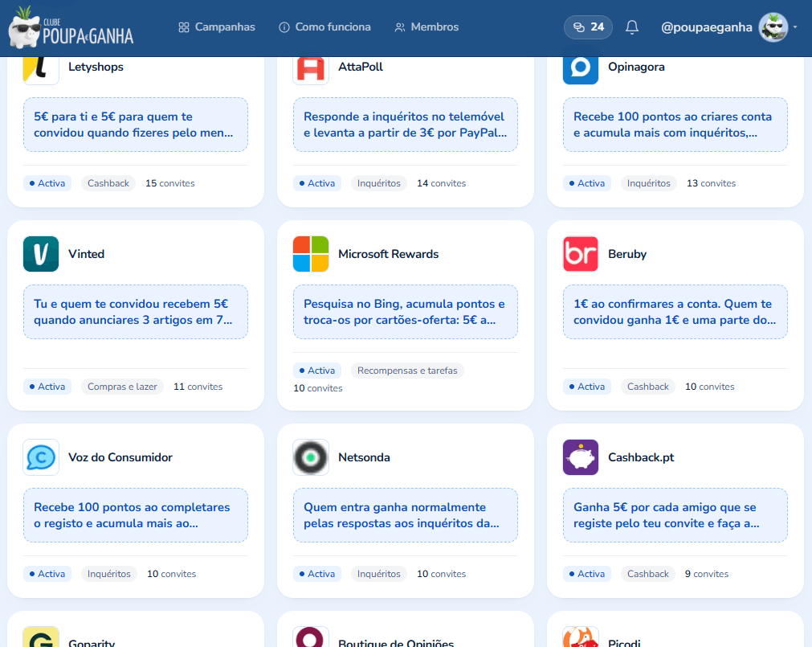Open the Microsoft Rewards campaign title
The width and height of the screenshot is (812, 647).
tap(389, 254)
